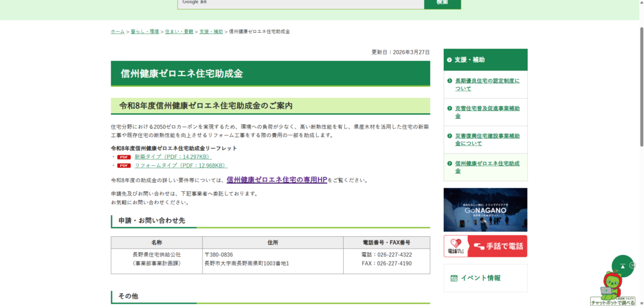
Task: Open 住まい・景観 breadcrumb link
Action: pyautogui.click(x=179, y=32)
